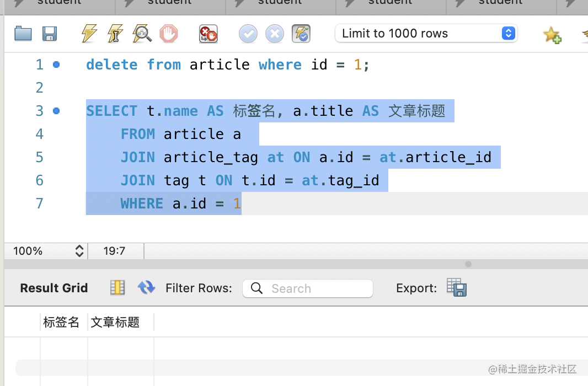This screenshot has width=588, height=386.
Task: Click 'JOIN tag t' on line 6
Action: tap(163, 181)
